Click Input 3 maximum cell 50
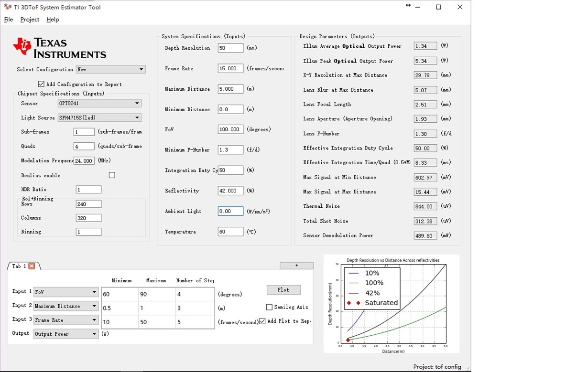588x372 pixels. click(x=157, y=322)
